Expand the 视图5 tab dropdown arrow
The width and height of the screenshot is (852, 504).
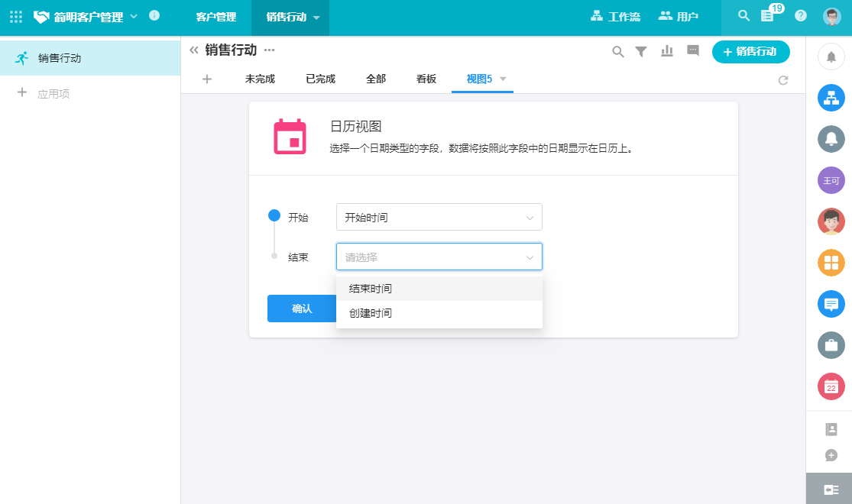(503, 79)
